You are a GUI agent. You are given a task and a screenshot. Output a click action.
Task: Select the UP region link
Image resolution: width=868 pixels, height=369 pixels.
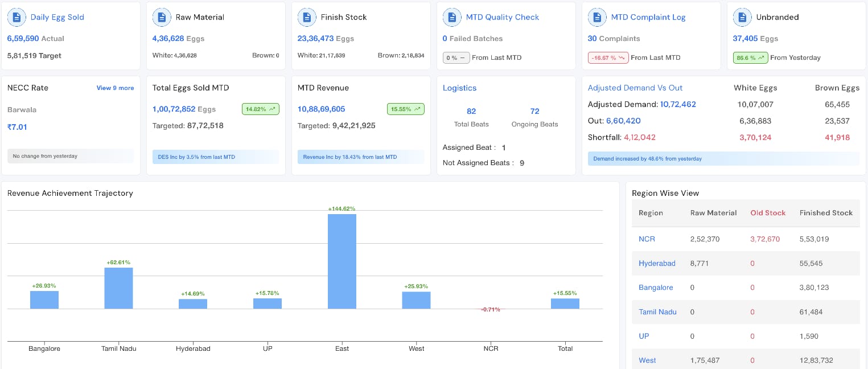(644, 336)
